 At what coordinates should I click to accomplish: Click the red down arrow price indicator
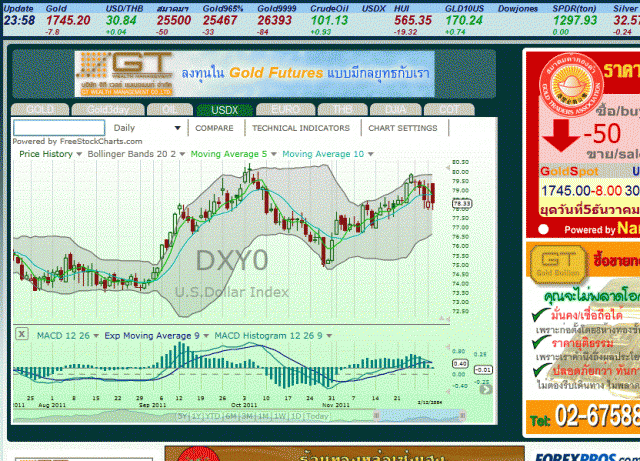(x=560, y=136)
